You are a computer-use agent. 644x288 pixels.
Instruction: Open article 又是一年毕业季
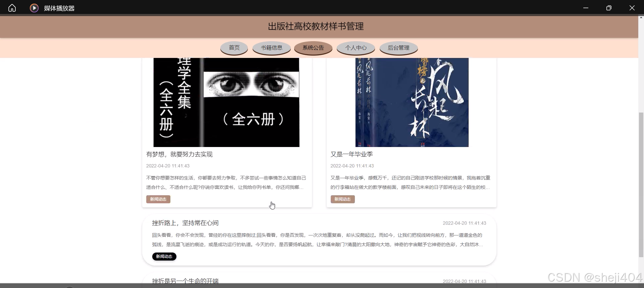[x=352, y=154]
